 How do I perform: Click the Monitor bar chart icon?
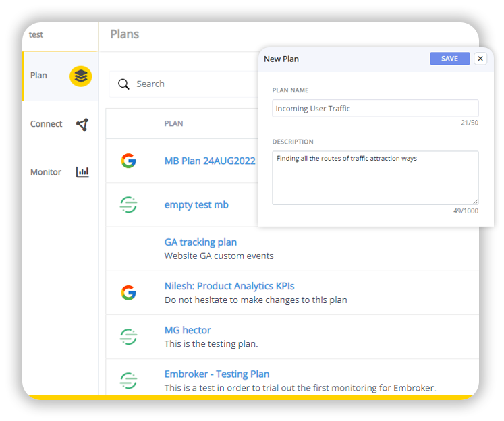tap(82, 173)
